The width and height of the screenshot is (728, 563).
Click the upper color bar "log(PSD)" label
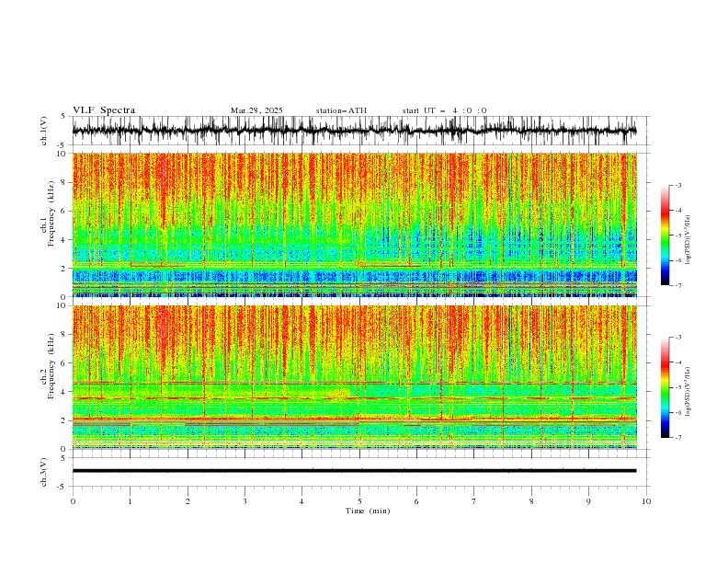pyautogui.click(x=688, y=240)
